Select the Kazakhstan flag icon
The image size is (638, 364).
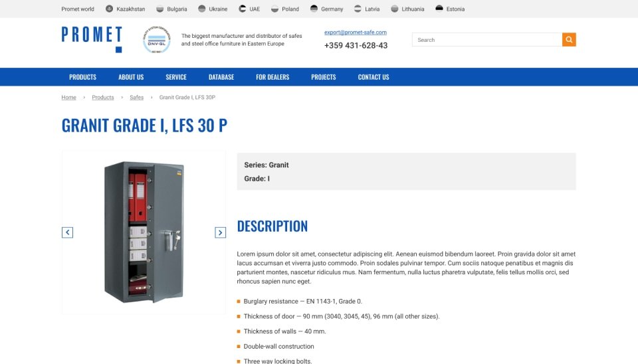(109, 9)
